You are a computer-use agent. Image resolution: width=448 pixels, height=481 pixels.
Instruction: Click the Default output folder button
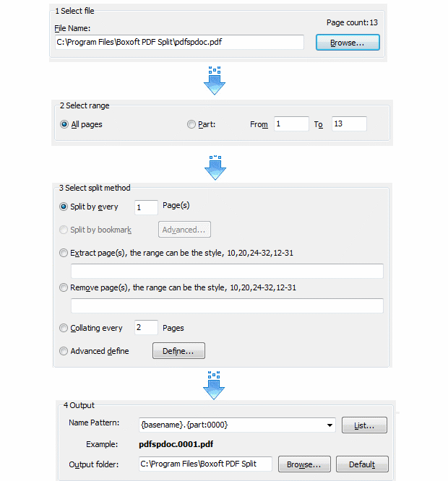coord(362,464)
